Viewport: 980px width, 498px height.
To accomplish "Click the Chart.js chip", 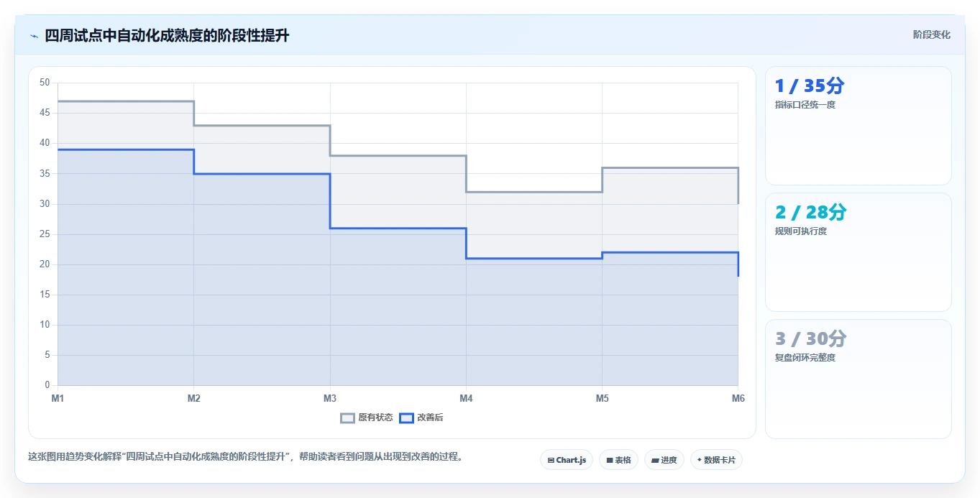I will [567, 460].
